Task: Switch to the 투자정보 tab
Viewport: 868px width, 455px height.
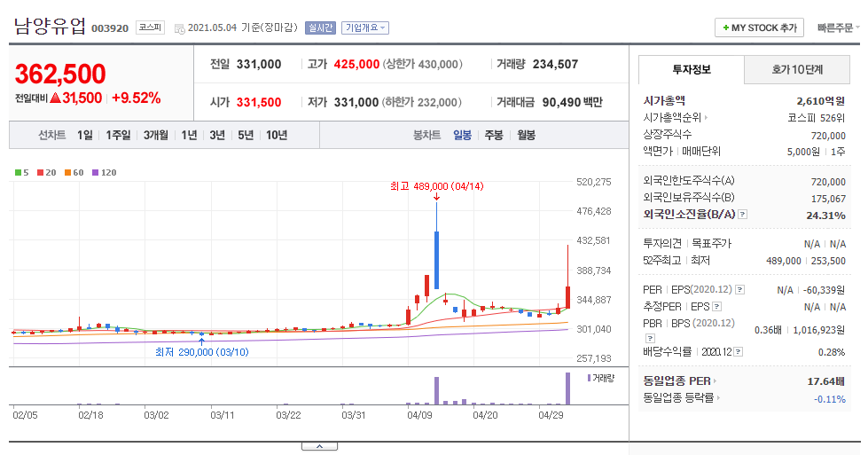Action: pyautogui.click(x=692, y=69)
